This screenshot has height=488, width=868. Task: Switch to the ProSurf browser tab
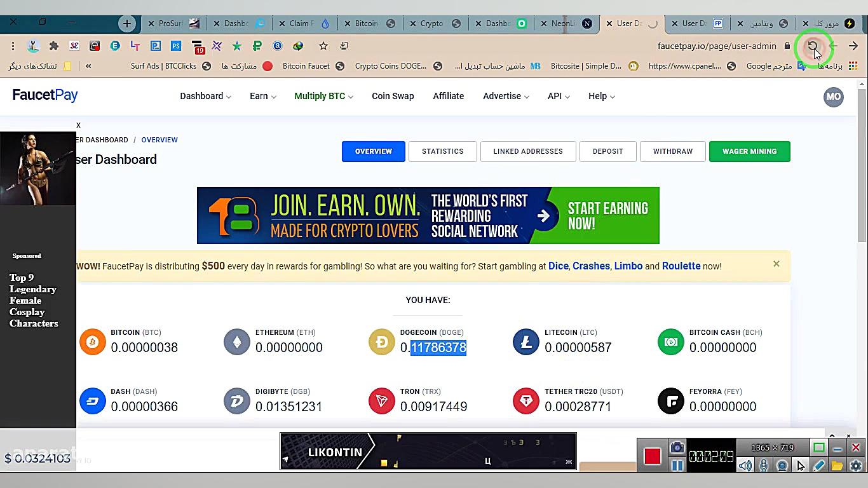[x=173, y=24]
